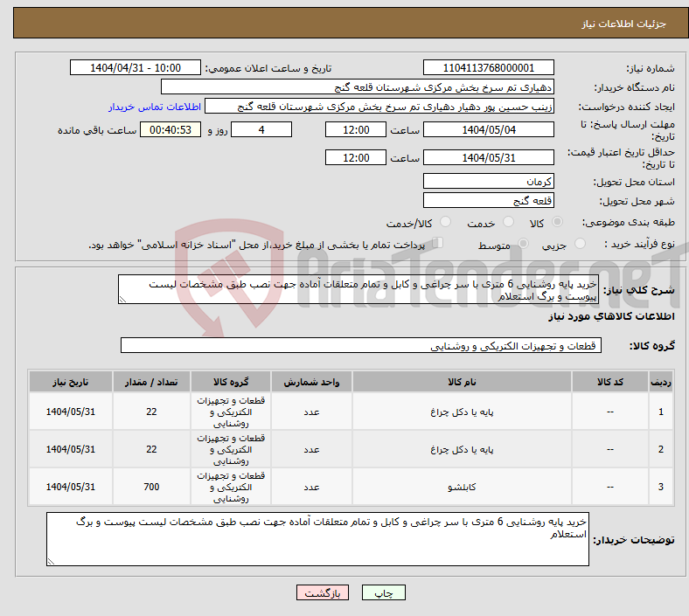
Task: Click the price validity time field
Action: pyautogui.click(x=356, y=157)
